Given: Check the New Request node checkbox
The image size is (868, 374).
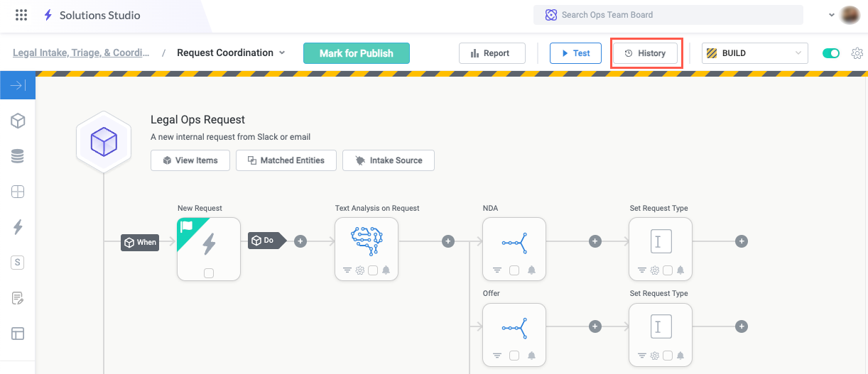Looking at the screenshot, I should [x=209, y=273].
